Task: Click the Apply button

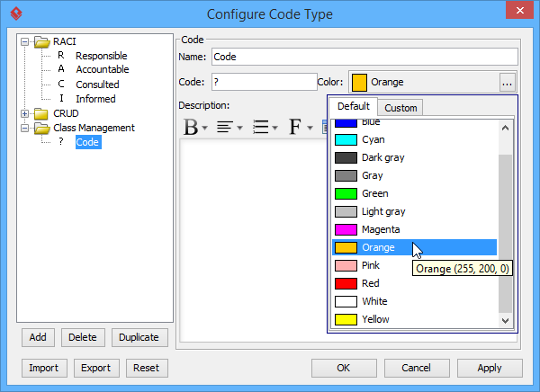Action: 489,368
